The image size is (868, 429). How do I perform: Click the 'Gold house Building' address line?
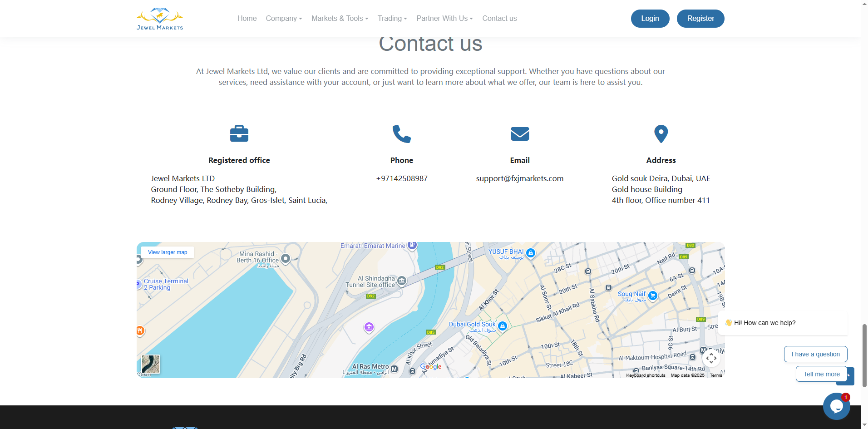[x=647, y=189]
